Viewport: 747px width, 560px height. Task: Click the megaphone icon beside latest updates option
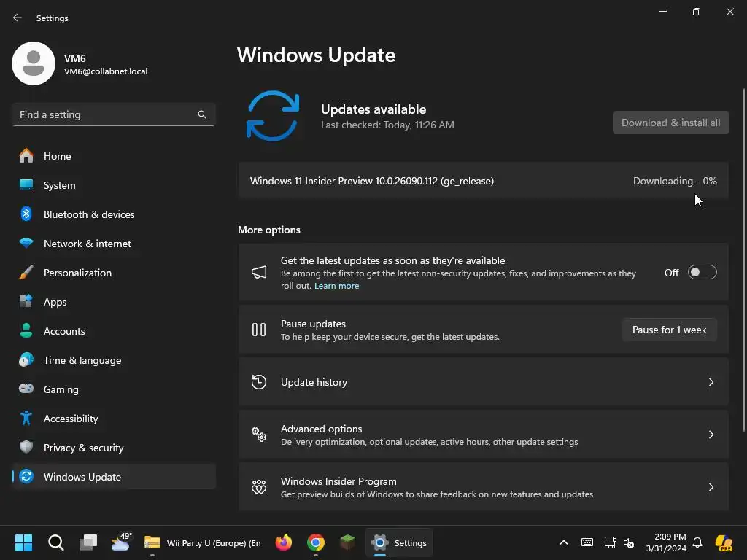[259, 273]
